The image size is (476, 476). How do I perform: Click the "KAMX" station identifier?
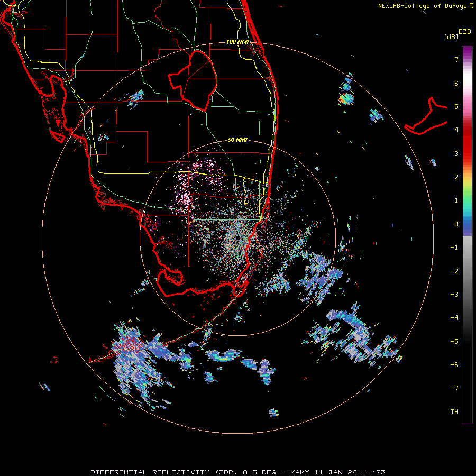(x=300, y=472)
